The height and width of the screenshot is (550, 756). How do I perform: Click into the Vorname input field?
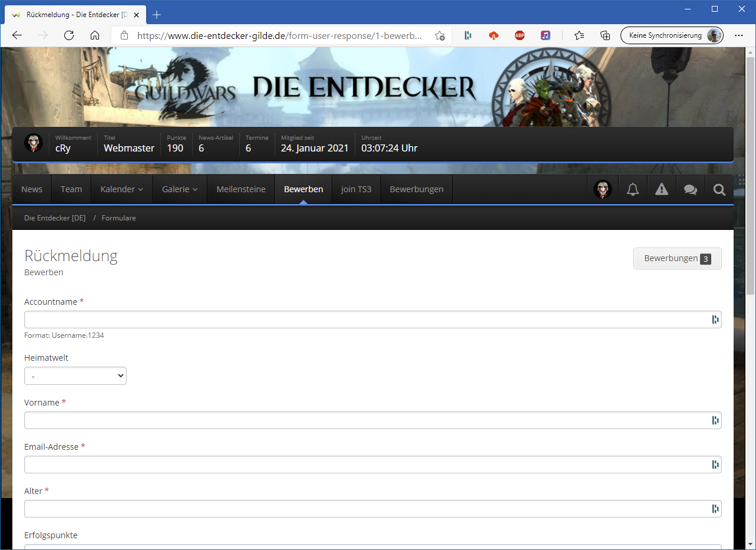click(x=373, y=420)
